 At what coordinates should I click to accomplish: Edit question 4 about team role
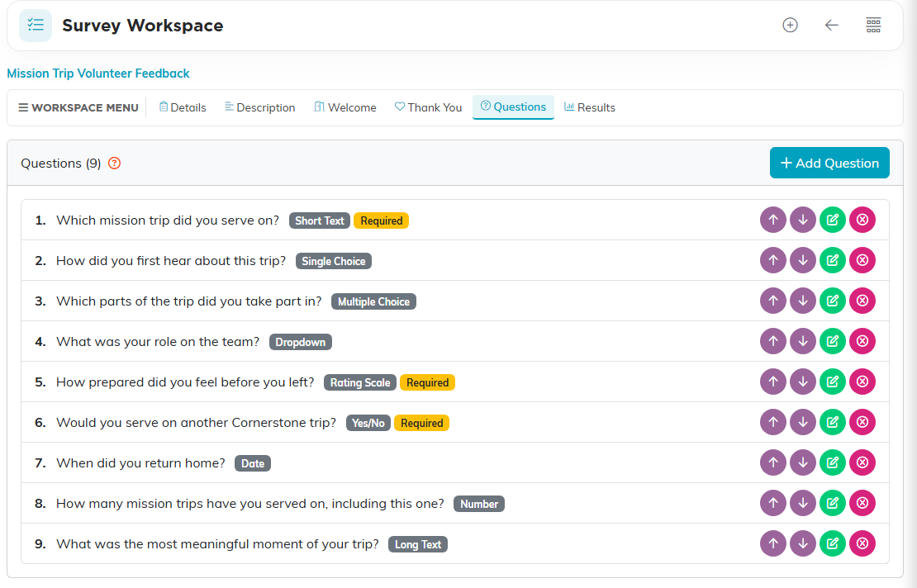(x=833, y=341)
